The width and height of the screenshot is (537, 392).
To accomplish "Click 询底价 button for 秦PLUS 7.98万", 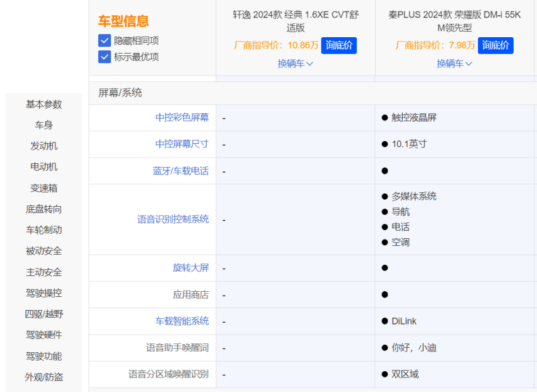I will click(x=495, y=45).
